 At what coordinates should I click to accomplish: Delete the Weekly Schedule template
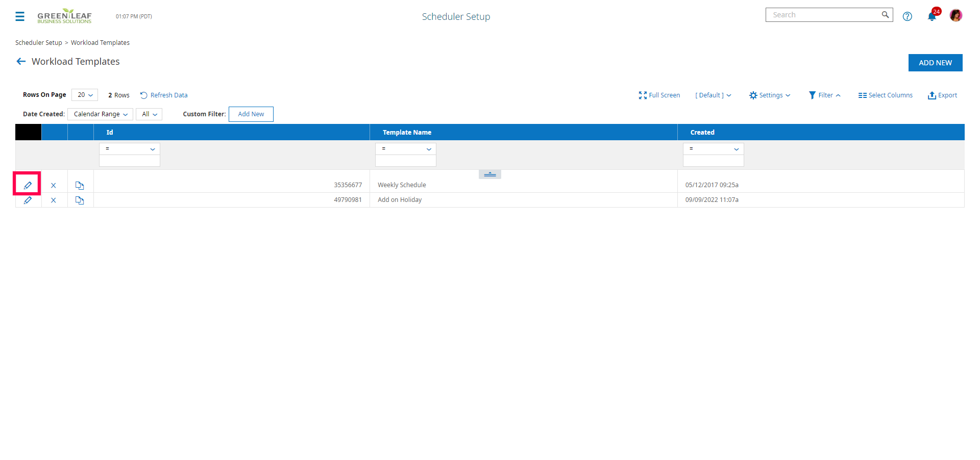(x=54, y=186)
